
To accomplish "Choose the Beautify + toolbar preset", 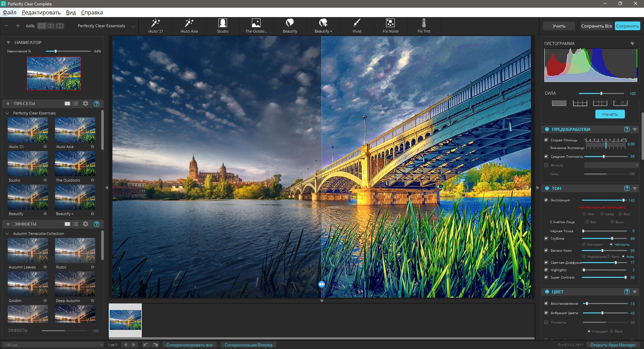I will (x=323, y=26).
